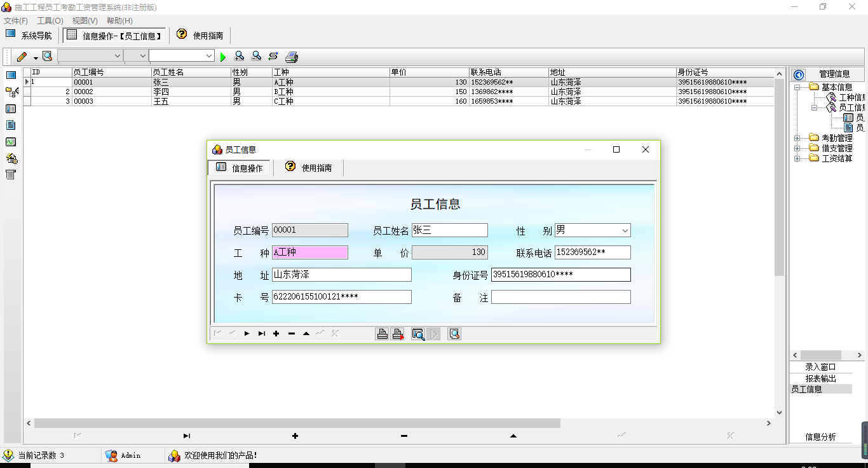
Task: Switch to main window 使用指南 tab
Action: tap(200, 35)
